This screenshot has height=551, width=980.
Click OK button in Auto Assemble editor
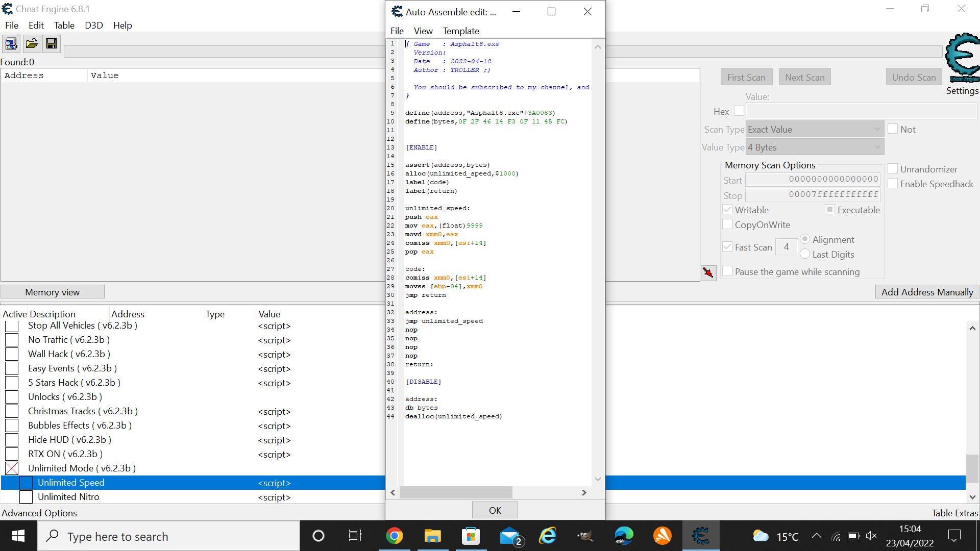pyautogui.click(x=495, y=510)
